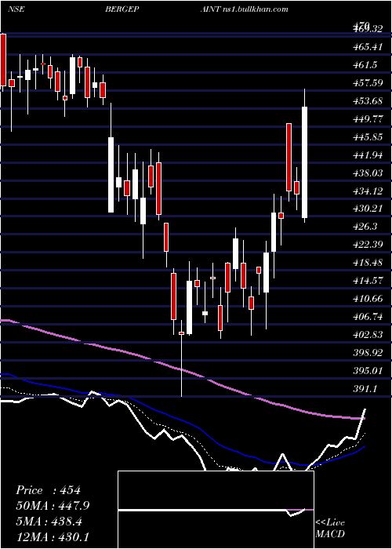Click the 426.3 price axis label
Screen dimensions: 392x549
coord(366,227)
